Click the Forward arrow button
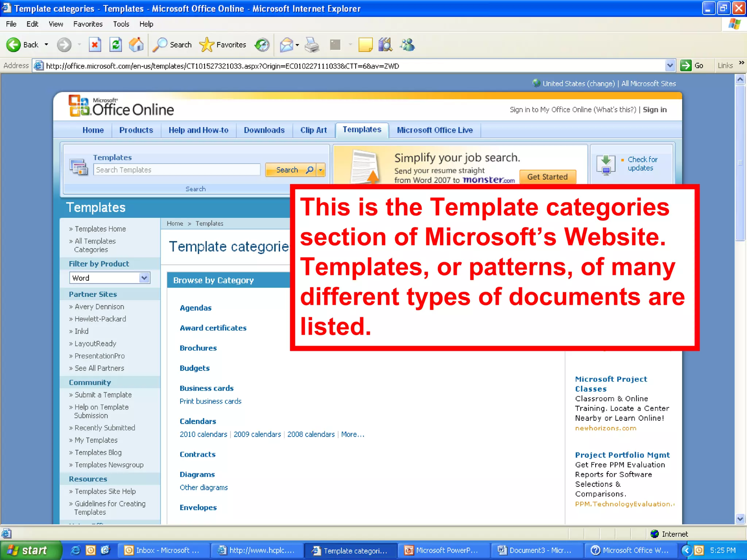Image resolution: width=747 pixels, height=560 pixels. click(x=64, y=45)
